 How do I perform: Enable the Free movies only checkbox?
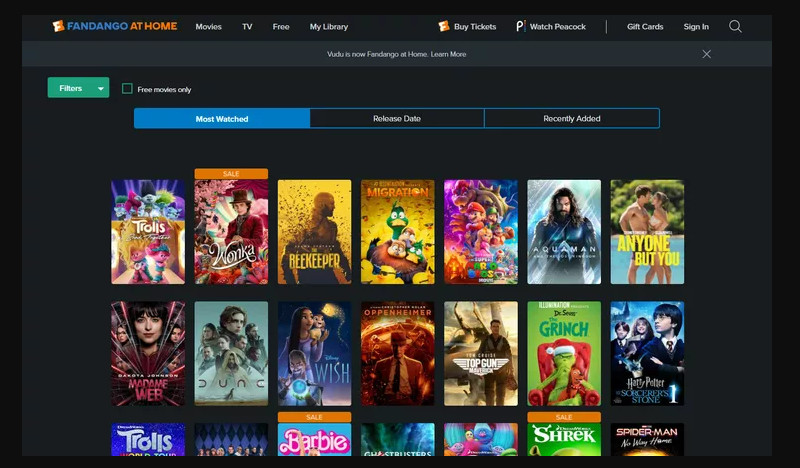pyautogui.click(x=128, y=89)
